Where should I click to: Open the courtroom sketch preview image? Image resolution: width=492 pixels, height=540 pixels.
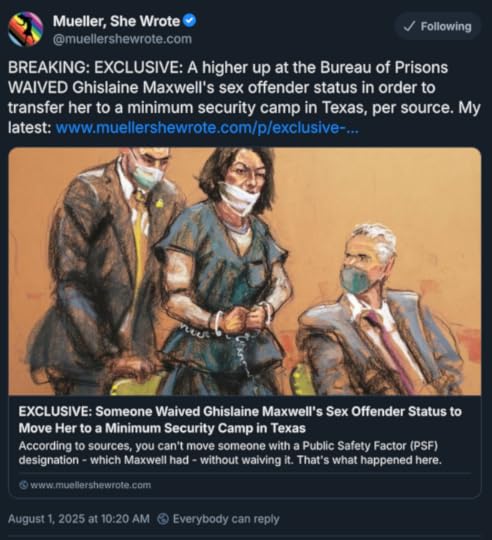point(245,272)
